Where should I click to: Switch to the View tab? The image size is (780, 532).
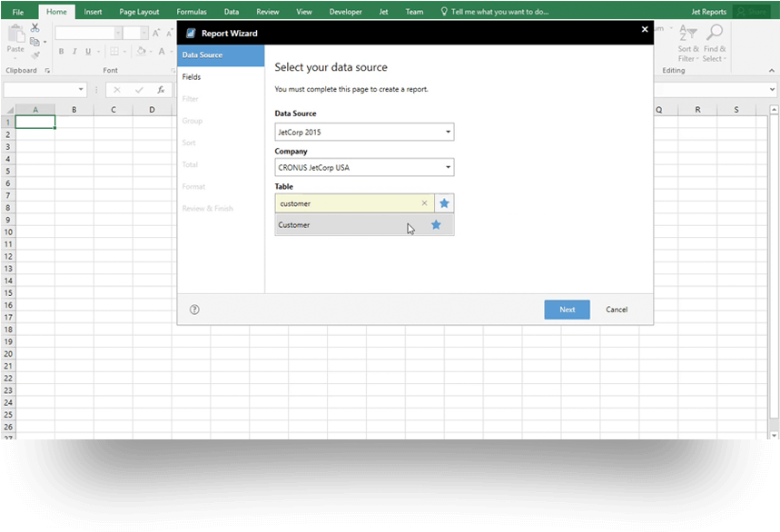coord(304,12)
